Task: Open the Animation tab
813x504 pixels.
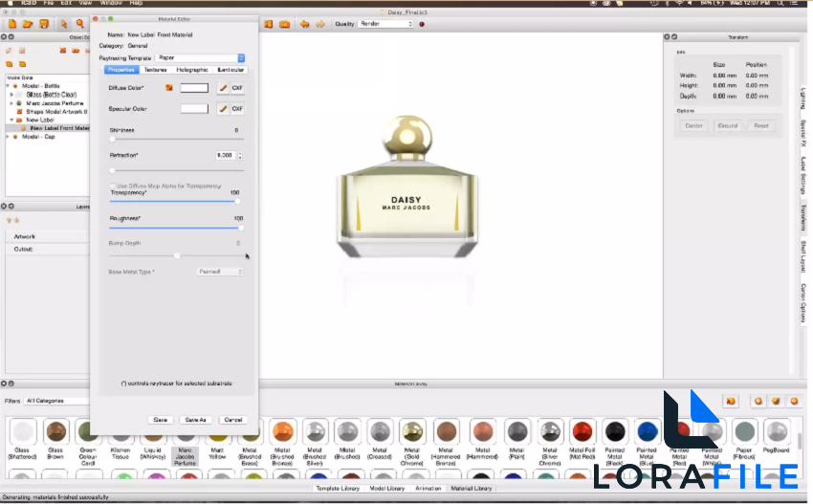Action: click(428, 489)
